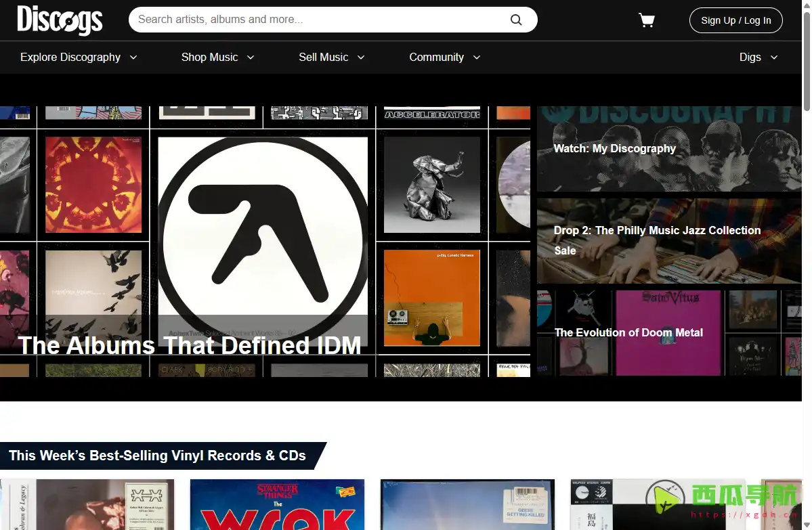Open the Philly Music Jazz Collection Sale
The height and width of the screenshot is (530, 812).
pyautogui.click(x=657, y=240)
